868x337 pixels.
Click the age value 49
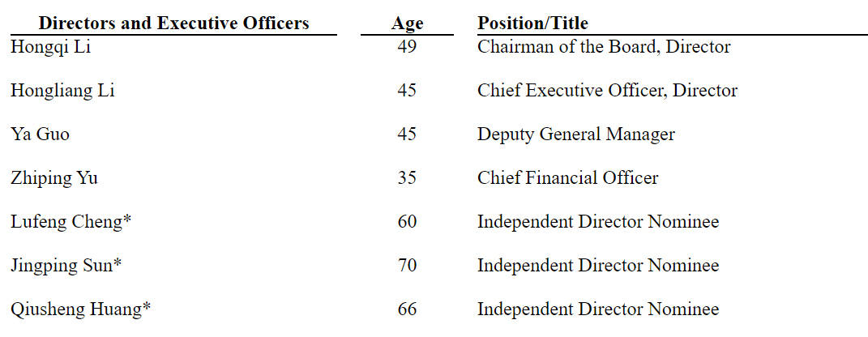407,47
